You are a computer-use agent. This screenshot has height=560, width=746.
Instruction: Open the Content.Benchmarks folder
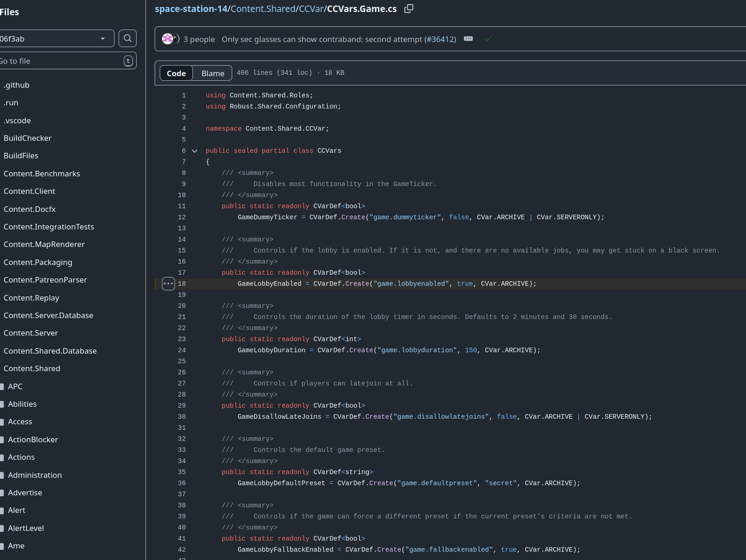coord(42,174)
